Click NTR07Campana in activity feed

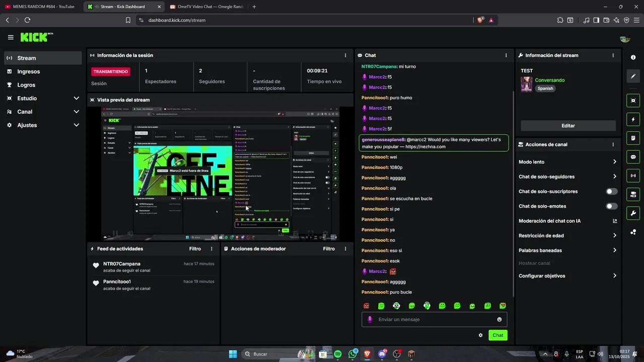[x=122, y=263]
